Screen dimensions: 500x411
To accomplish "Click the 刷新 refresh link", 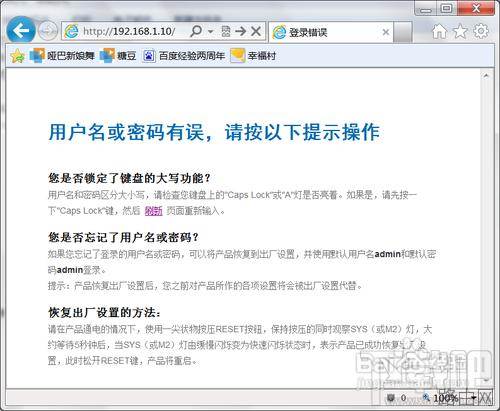I will (x=153, y=211).
